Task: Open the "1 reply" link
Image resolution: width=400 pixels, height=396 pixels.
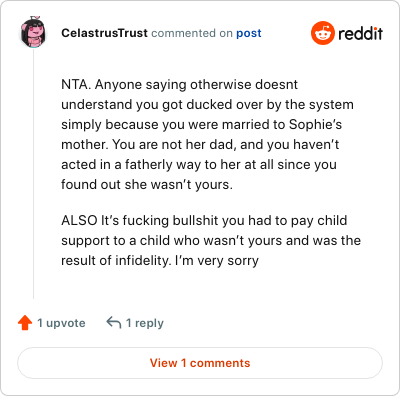Action: 145,323
